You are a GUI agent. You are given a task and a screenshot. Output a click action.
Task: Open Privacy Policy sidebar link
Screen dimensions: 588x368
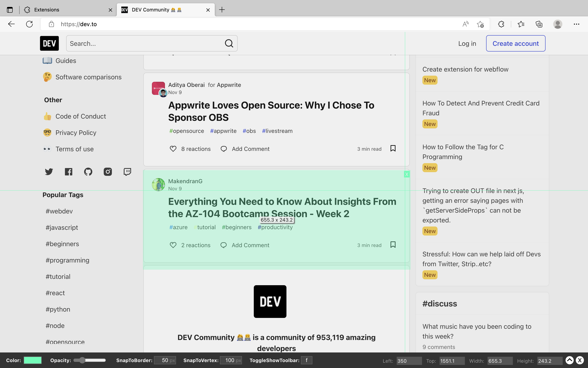pyautogui.click(x=76, y=133)
